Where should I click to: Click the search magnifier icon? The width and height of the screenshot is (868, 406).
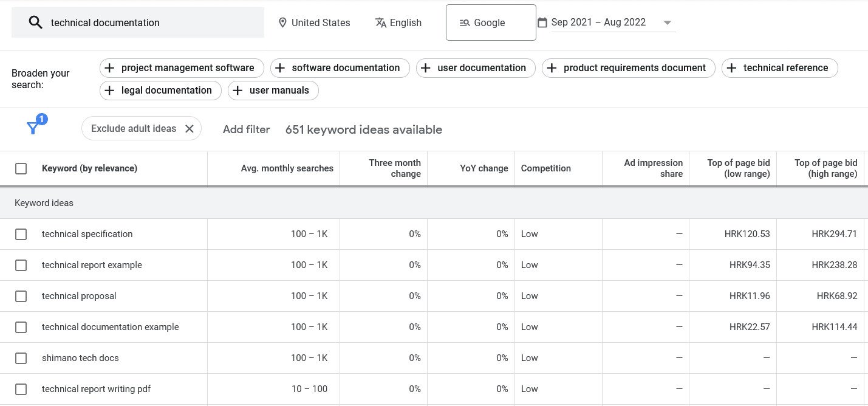pos(36,22)
